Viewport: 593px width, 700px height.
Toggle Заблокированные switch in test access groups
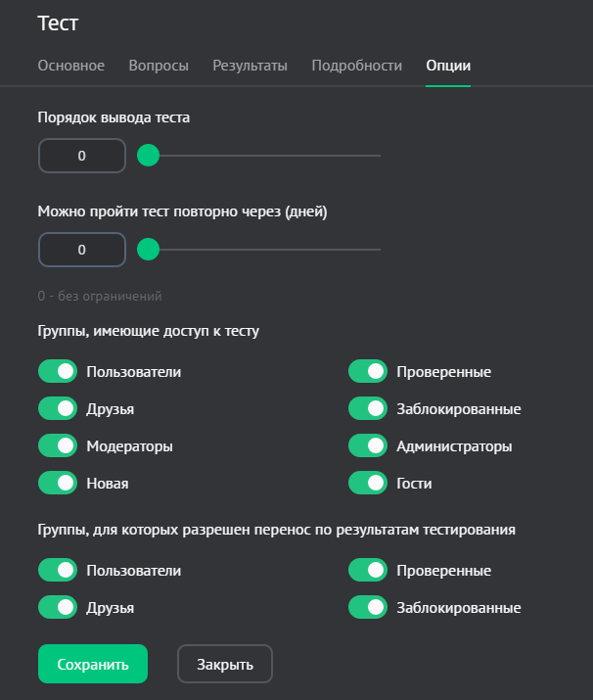click(x=368, y=408)
